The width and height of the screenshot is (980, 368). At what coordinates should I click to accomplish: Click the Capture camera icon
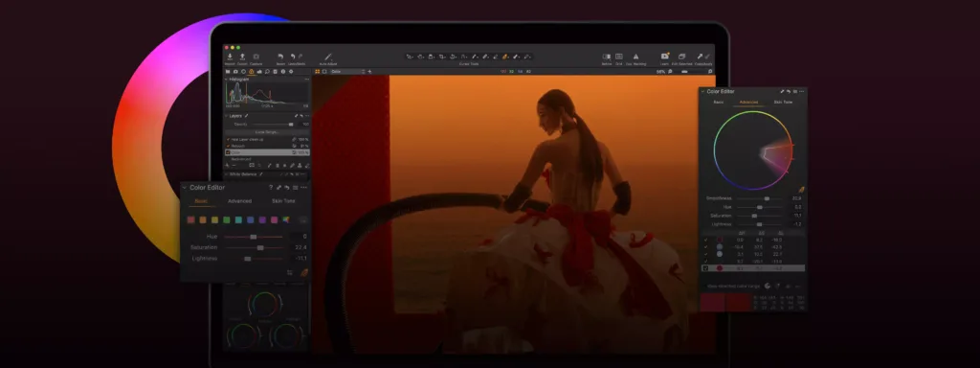pos(256,57)
